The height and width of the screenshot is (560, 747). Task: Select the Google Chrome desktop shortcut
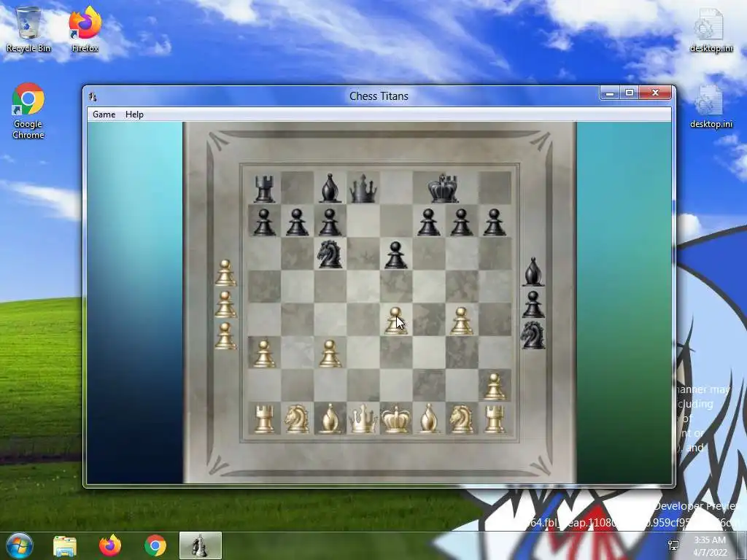[28, 111]
